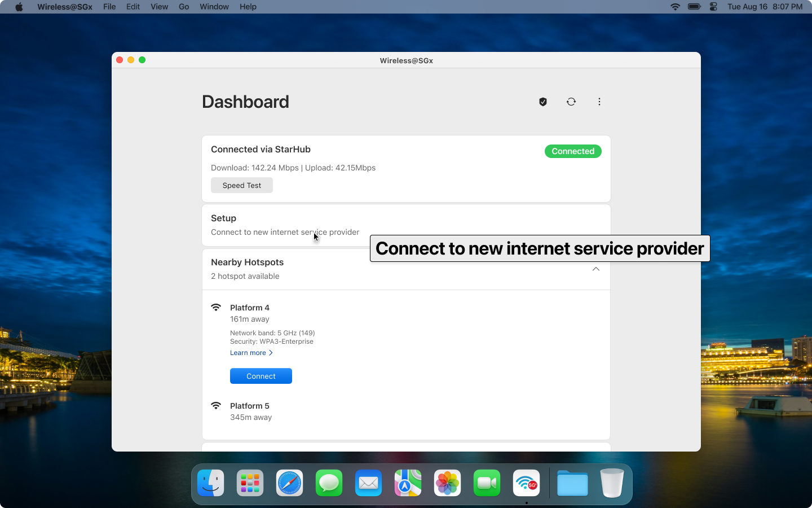This screenshot has width=812, height=508.
Task: Click the Connect to new internet service provider option
Action: click(x=285, y=232)
